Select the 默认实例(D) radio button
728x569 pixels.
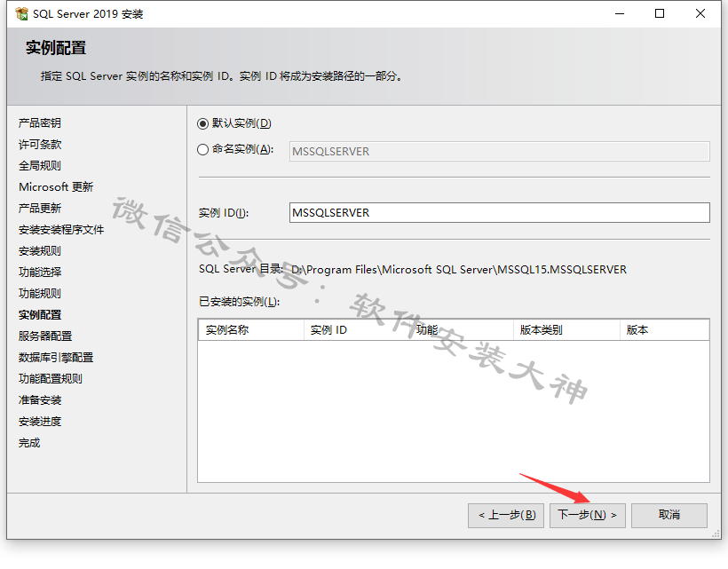pos(202,124)
